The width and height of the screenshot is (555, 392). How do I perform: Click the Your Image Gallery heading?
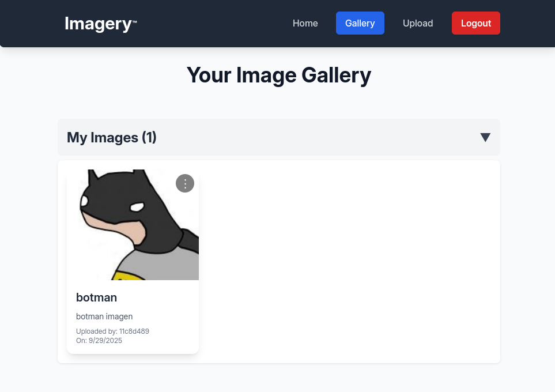(x=278, y=75)
